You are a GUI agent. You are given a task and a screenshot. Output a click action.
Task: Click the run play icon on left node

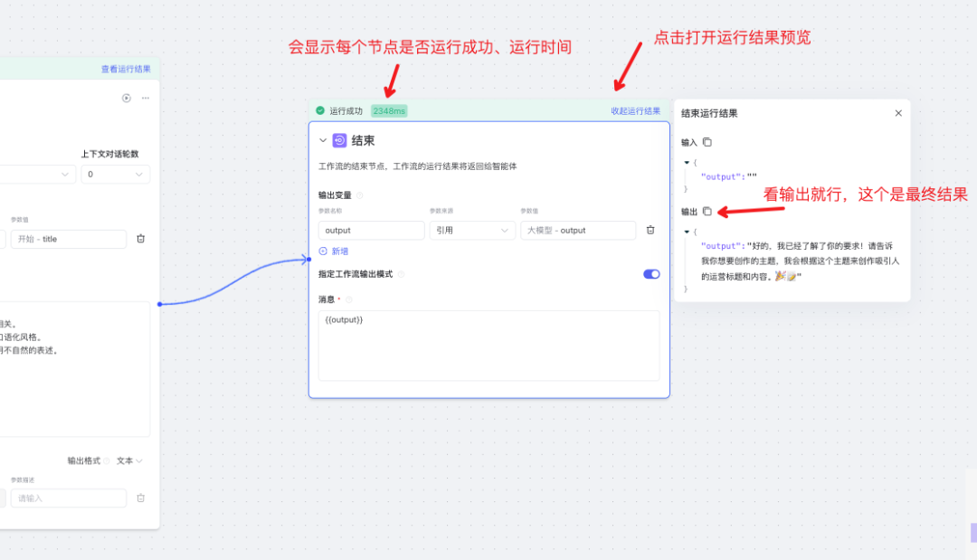[x=126, y=98]
